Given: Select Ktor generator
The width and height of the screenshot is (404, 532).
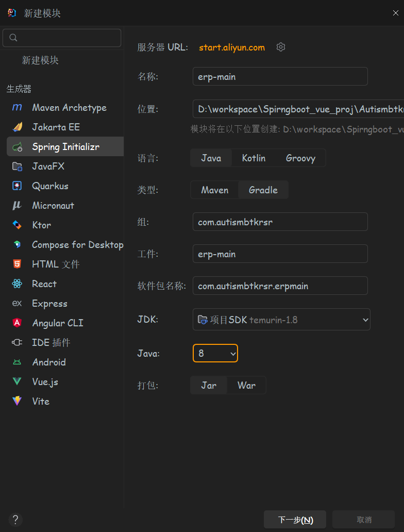Looking at the screenshot, I should [x=65, y=225].
